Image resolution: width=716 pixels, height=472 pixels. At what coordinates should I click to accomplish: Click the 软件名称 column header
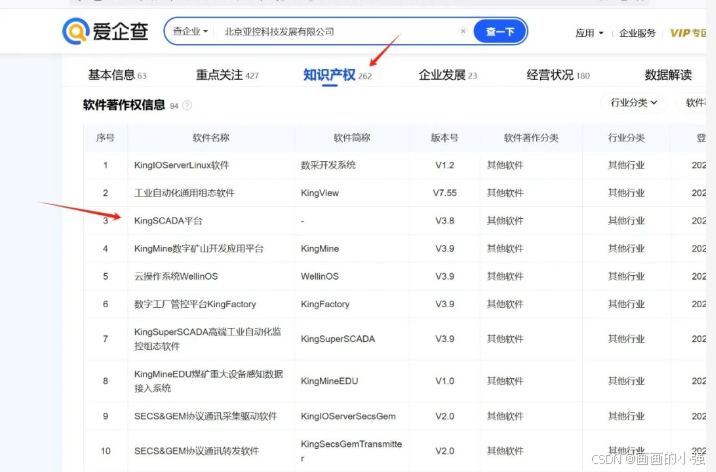[x=211, y=137]
